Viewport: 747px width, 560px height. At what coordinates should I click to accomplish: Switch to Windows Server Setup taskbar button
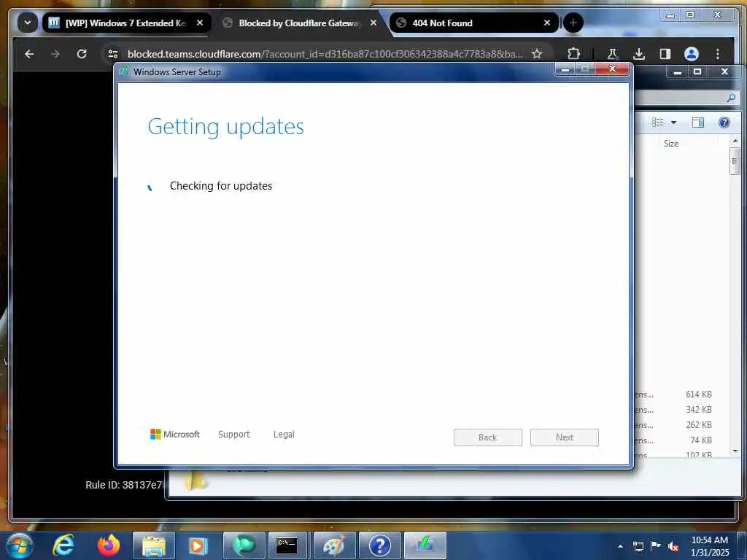pos(425,545)
